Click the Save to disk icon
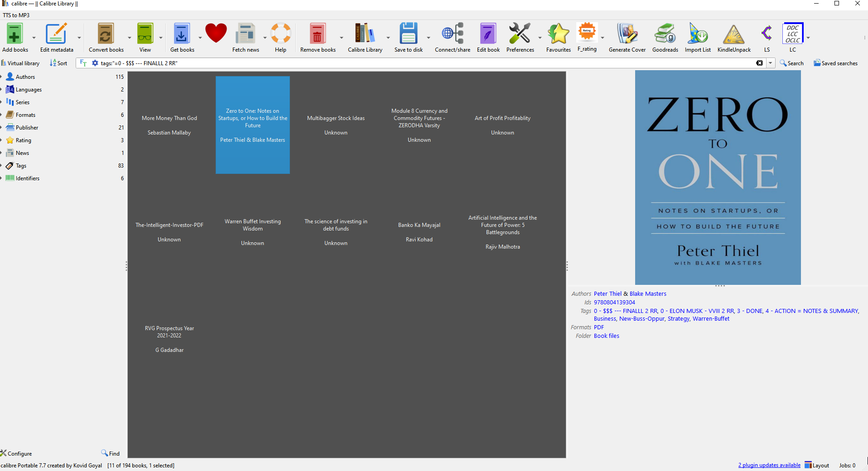 coord(408,34)
